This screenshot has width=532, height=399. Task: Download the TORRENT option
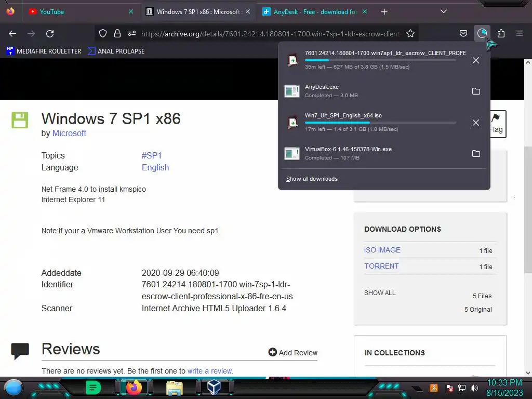point(381,267)
